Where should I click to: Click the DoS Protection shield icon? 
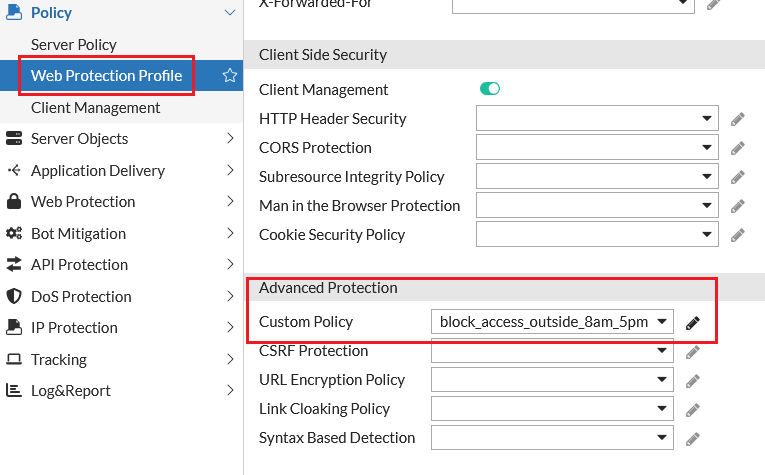[x=14, y=297]
